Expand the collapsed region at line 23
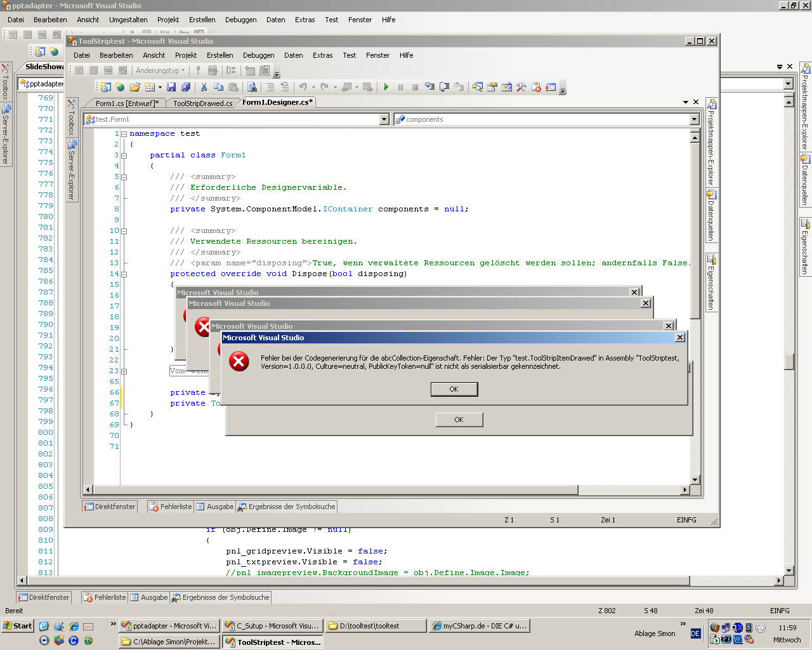Image resolution: width=812 pixels, height=650 pixels. 124,371
